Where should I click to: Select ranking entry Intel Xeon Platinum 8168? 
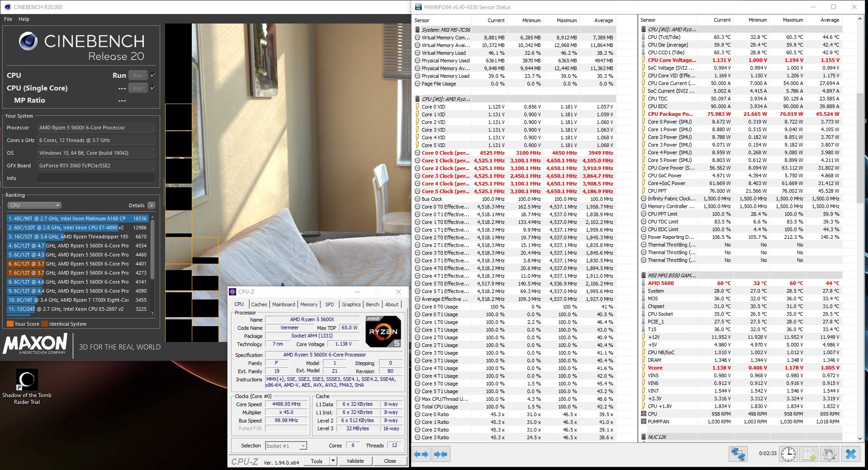coord(77,218)
